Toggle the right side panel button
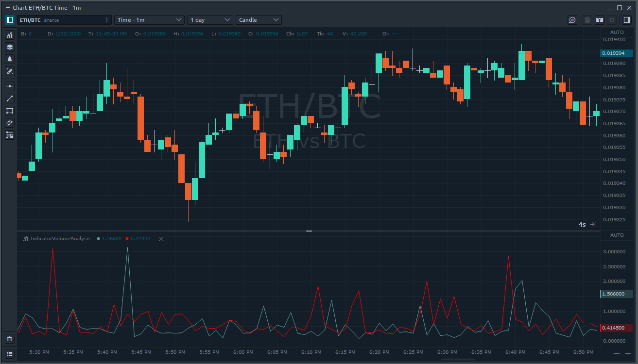 (627, 20)
